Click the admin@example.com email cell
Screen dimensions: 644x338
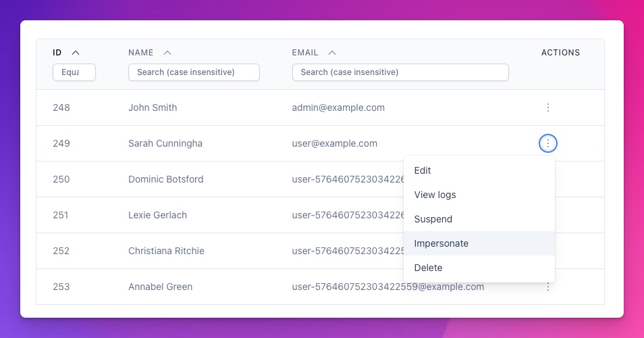(338, 107)
